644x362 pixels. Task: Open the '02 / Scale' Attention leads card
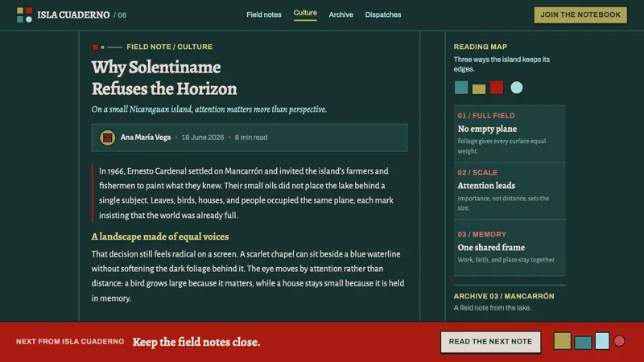point(510,191)
